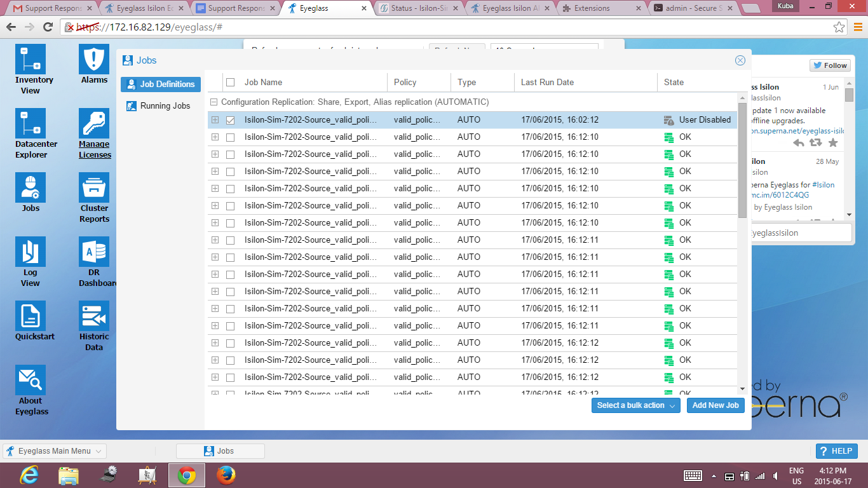The image size is (868, 488).
Task: Expand the User Disabled job row
Action: [x=215, y=120]
